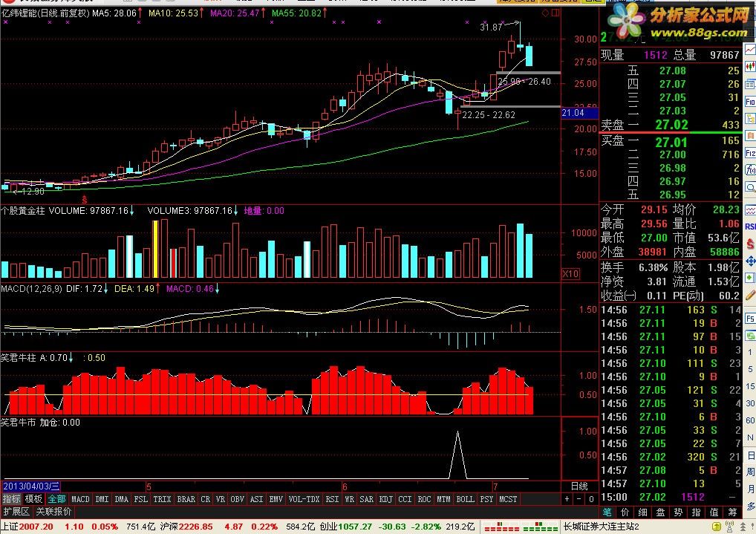Image resolution: width=756 pixels, height=534 pixels.
Task: Click the diamond icon at chart top-right
Action: 545,13
